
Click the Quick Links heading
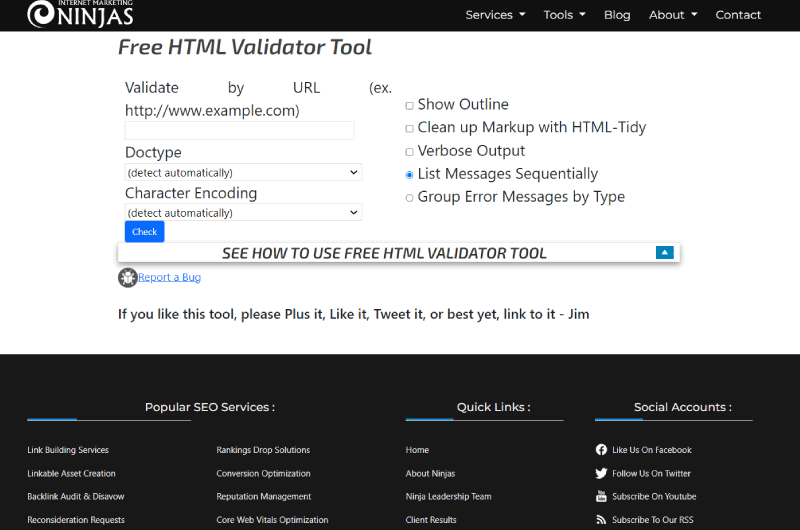tap(493, 407)
